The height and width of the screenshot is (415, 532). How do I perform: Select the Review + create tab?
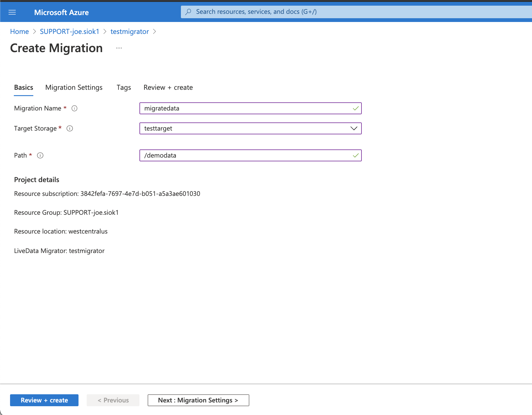click(x=168, y=88)
